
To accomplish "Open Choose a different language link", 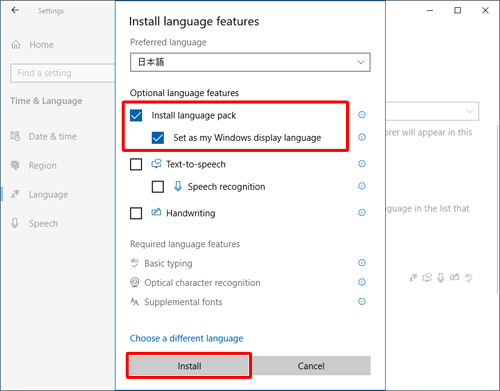I will tap(186, 338).
